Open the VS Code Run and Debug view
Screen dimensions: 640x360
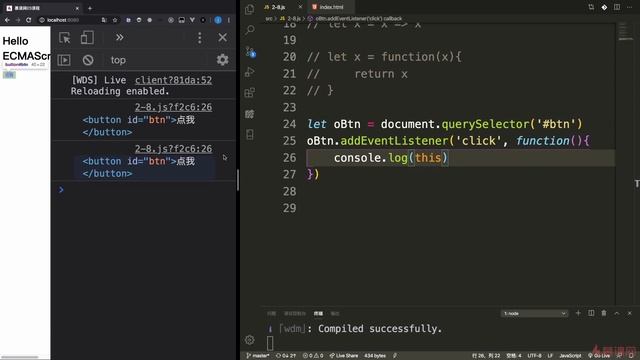pyautogui.click(x=250, y=72)
